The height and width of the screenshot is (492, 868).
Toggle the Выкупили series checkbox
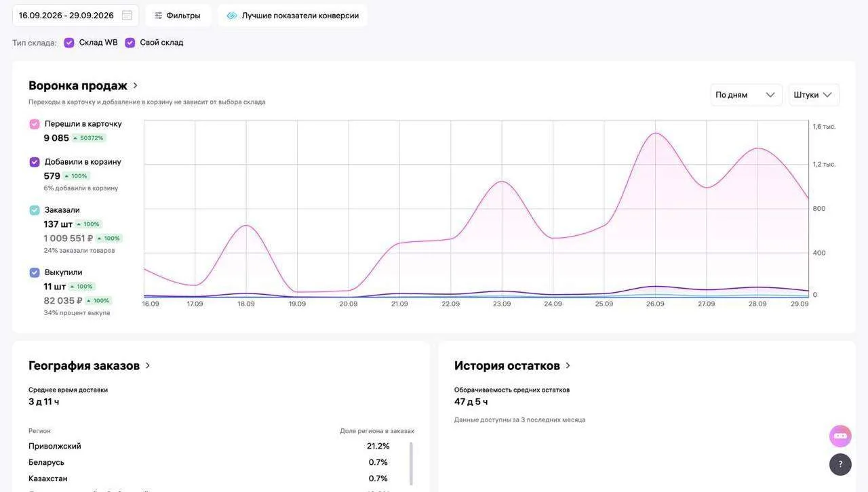pyautogui.click(x=35, y=272)
